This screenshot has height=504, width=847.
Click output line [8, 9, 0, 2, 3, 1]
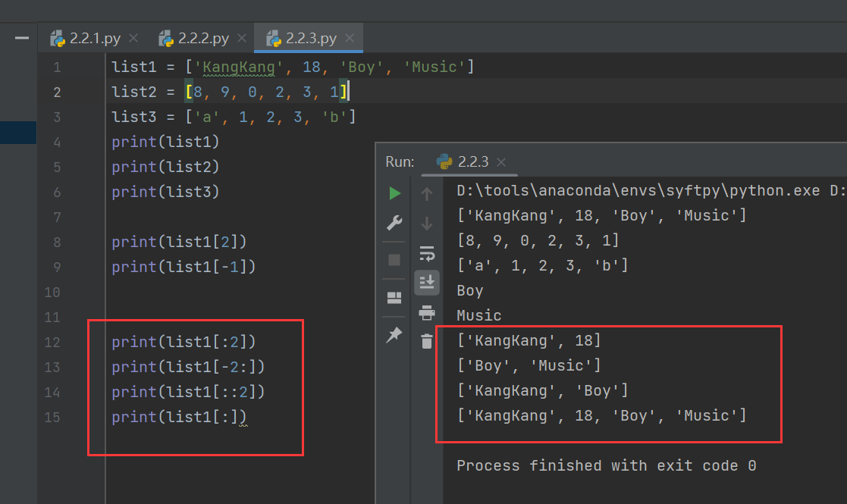point(538,240)
